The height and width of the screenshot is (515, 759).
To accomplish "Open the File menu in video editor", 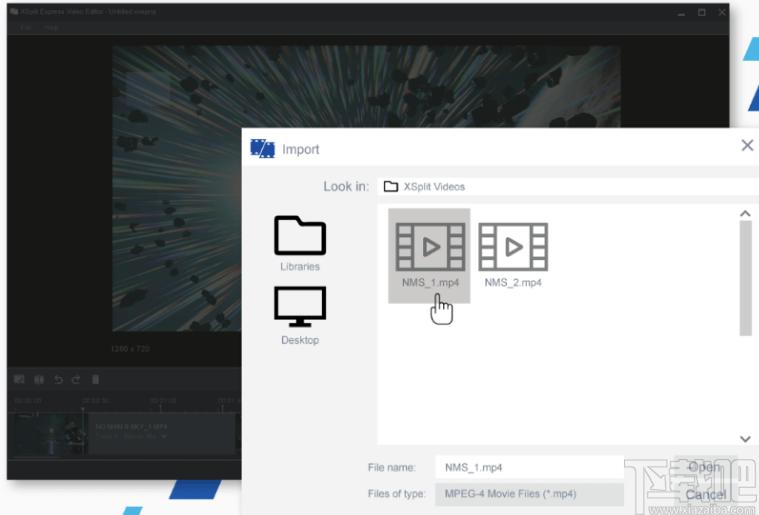I will click(25, 28).
